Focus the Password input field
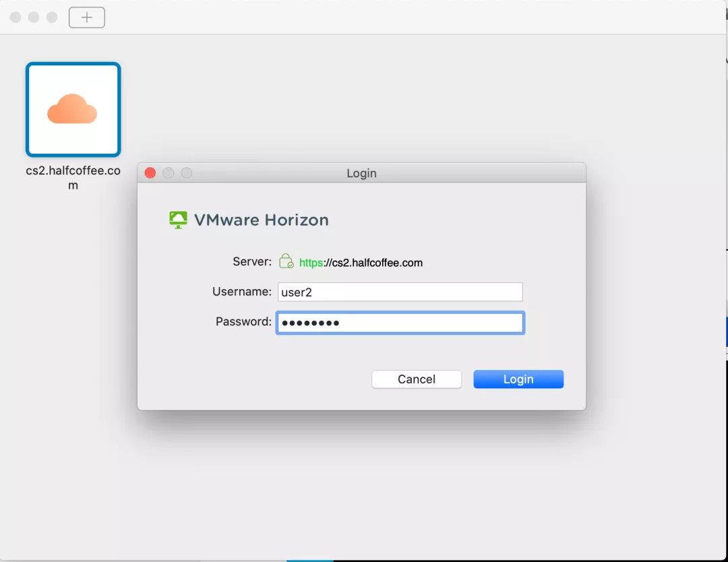The width and height of the screenshot is (728, 562). 400,323
